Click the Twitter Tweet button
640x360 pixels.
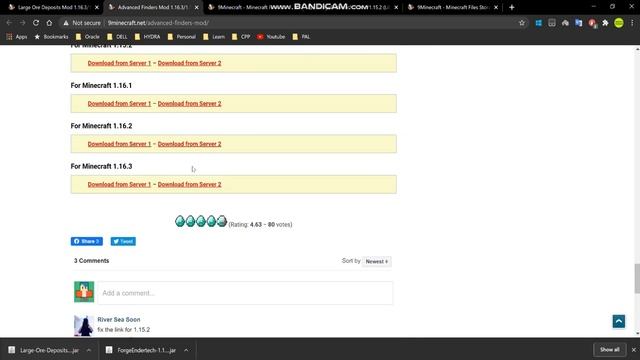click(123, 241)
